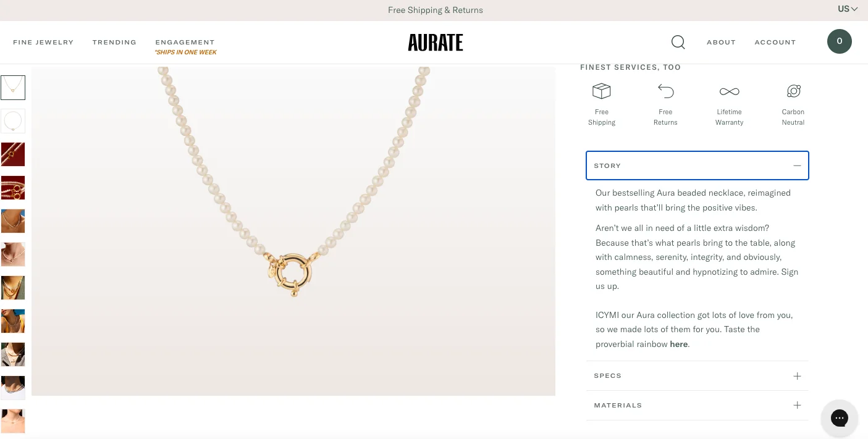Open the chat bubble widget
The image size is (868, 439).
click(x=840, y=418)
